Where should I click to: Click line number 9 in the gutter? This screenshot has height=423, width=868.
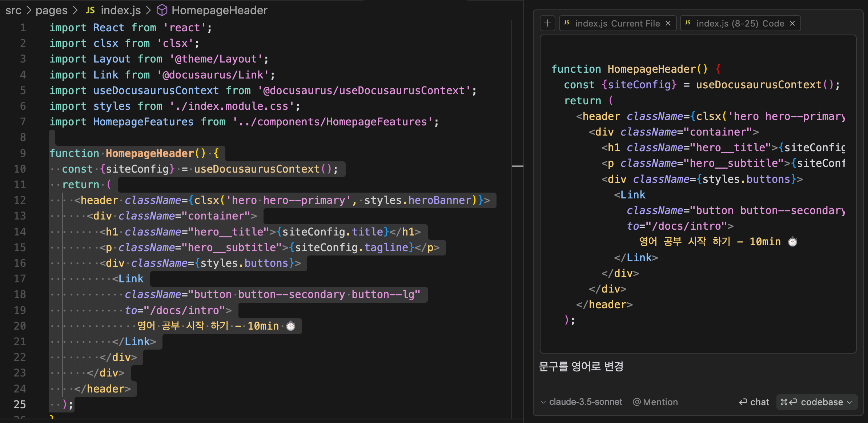click(23, 153)
